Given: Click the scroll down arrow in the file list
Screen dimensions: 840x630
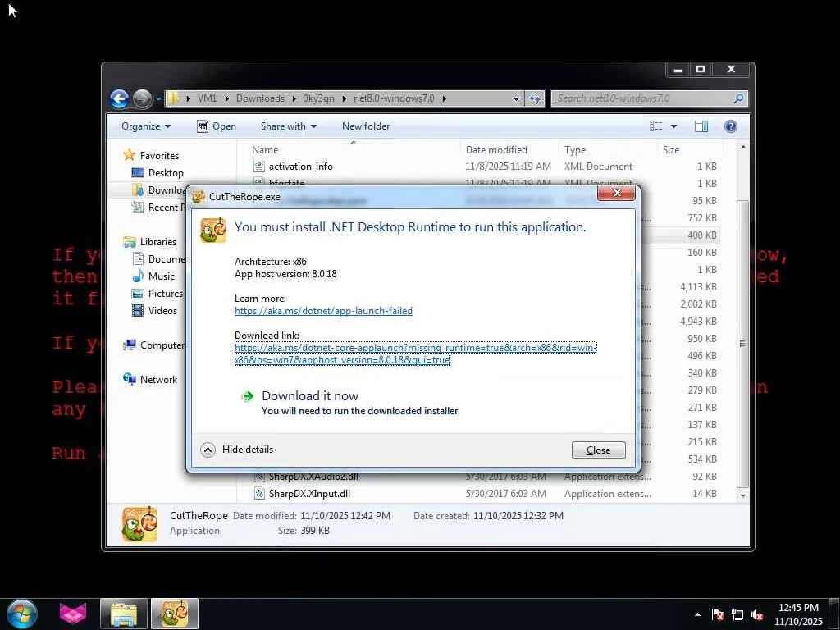Looking at the screenshot, I should (x=742, y=496).
